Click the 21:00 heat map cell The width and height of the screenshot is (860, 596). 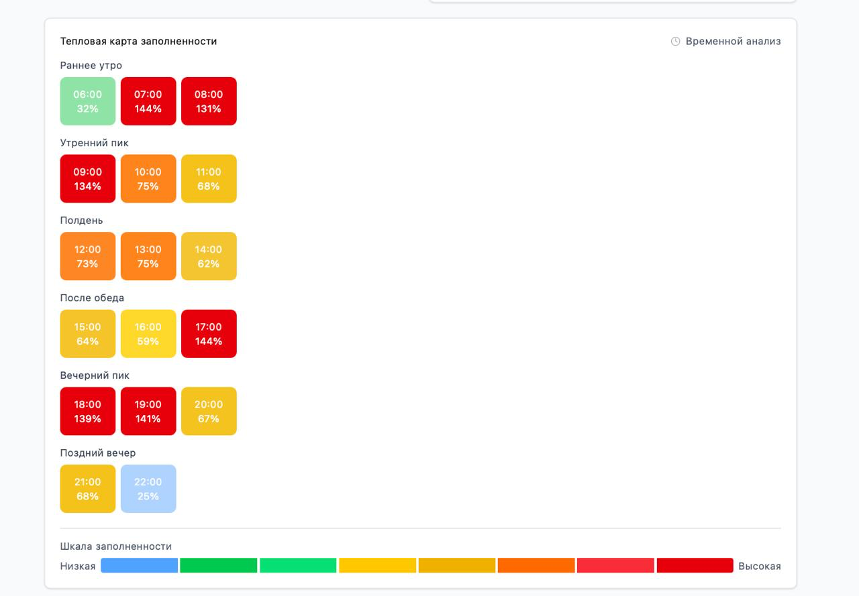[88, 489]
